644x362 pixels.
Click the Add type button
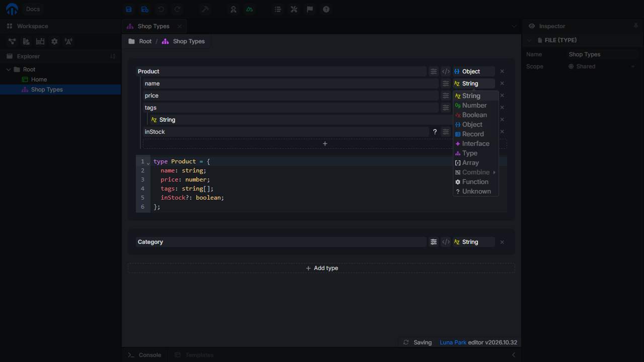321,268
